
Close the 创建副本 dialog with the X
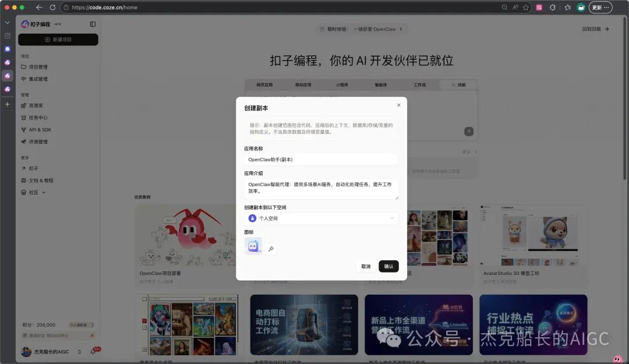399,105
